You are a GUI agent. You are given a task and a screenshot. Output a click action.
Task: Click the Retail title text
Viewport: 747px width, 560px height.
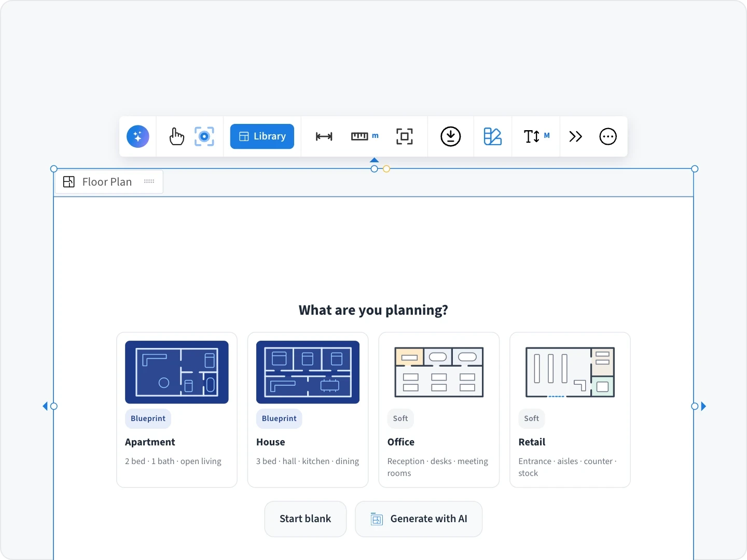point(532,442)
